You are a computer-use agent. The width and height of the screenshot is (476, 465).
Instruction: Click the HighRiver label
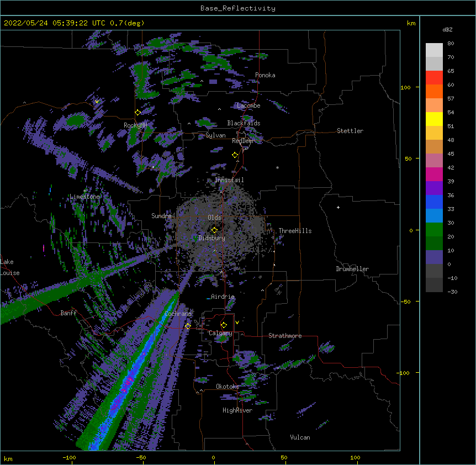click(237, 410)
